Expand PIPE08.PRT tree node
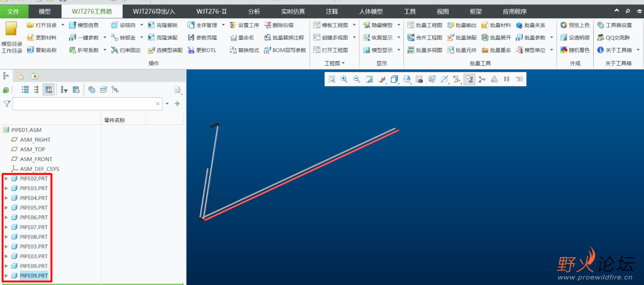 click(6, 237)
